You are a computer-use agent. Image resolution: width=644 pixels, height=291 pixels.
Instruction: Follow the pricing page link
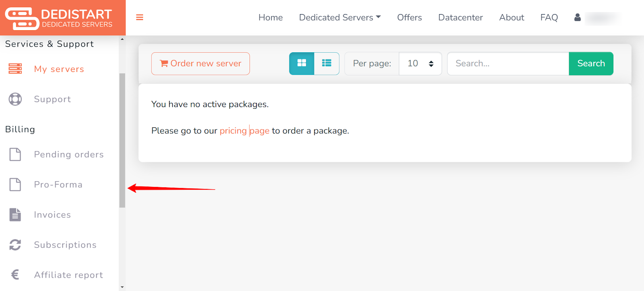tap(244, 131)
